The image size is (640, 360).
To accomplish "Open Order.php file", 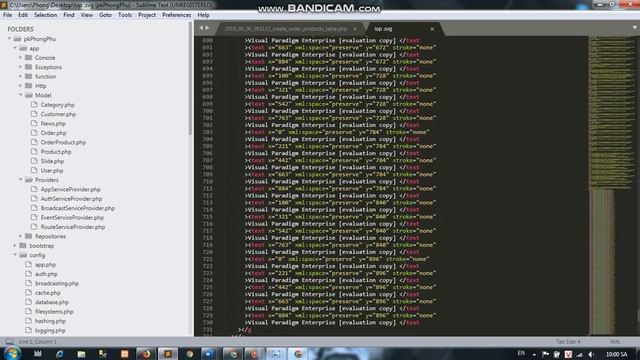I will point(53,133).
